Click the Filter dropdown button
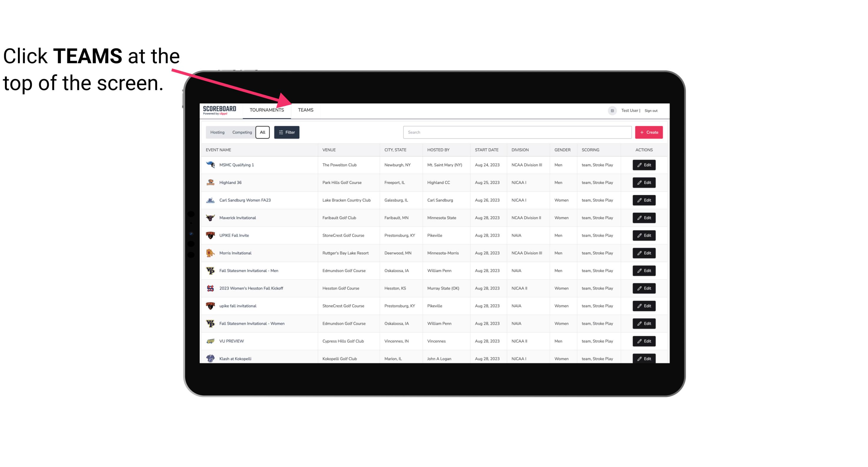 (x=287, y=132)
